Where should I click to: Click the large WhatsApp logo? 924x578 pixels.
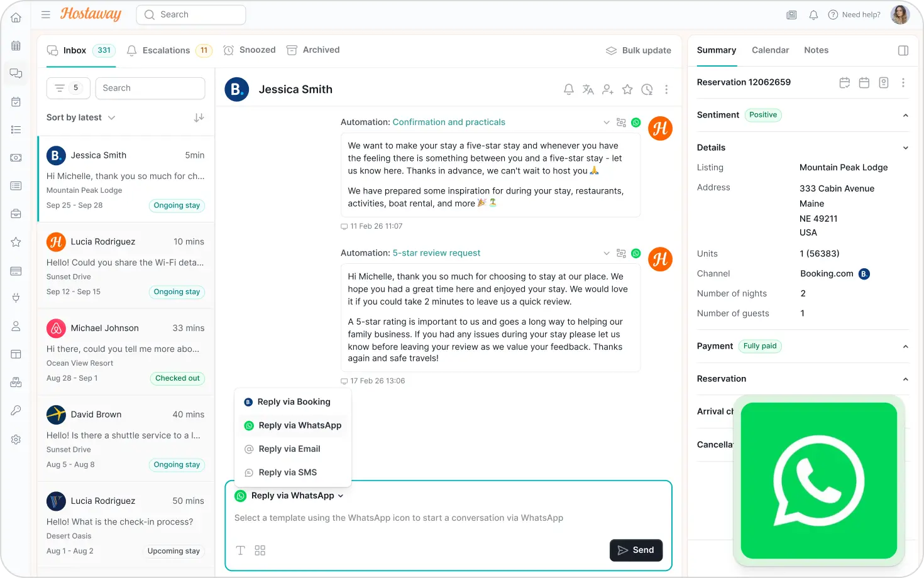coord(819,481)
